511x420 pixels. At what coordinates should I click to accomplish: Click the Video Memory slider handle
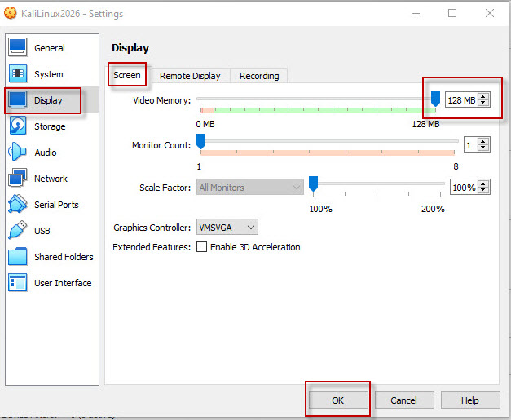tap(435, 99)
